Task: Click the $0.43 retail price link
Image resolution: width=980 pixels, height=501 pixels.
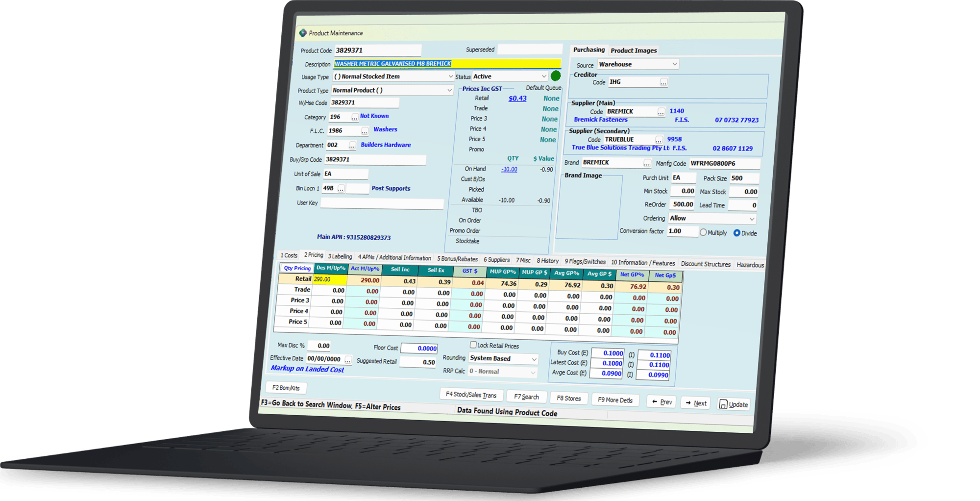Action: tap(517, 99)
